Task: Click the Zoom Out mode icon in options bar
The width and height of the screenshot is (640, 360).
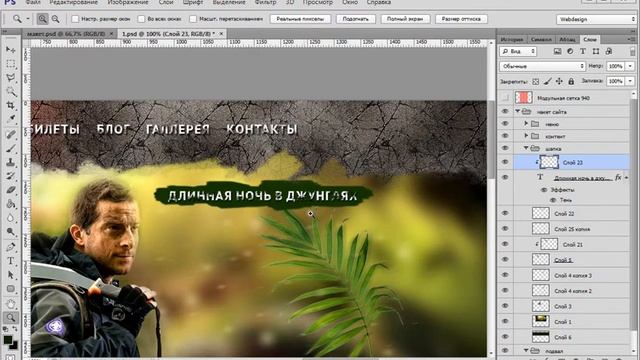Action: click(55, 19)
